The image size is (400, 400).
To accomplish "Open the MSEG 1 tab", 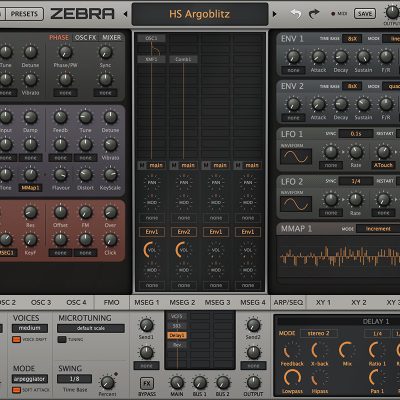I will [147, 303].
